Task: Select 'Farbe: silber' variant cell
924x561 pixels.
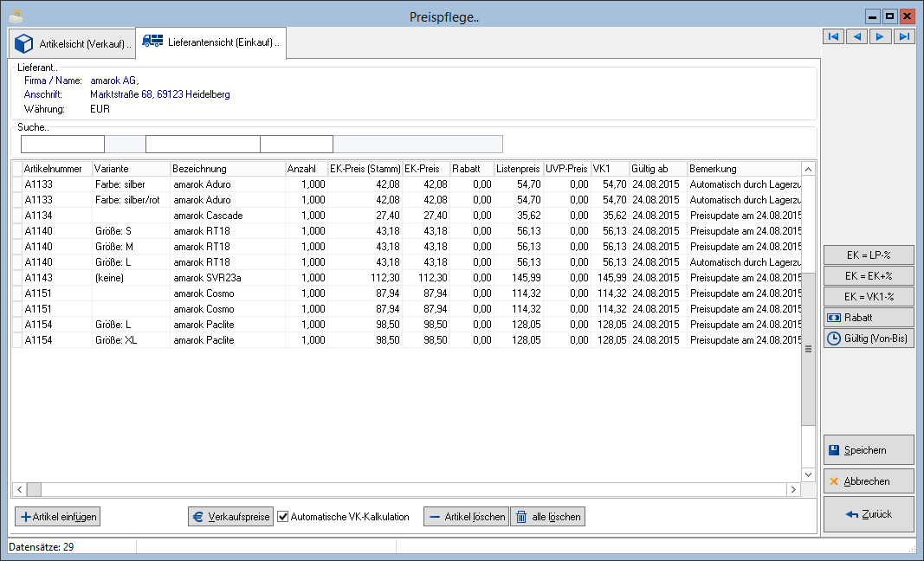Action: [x=132, y=184]
